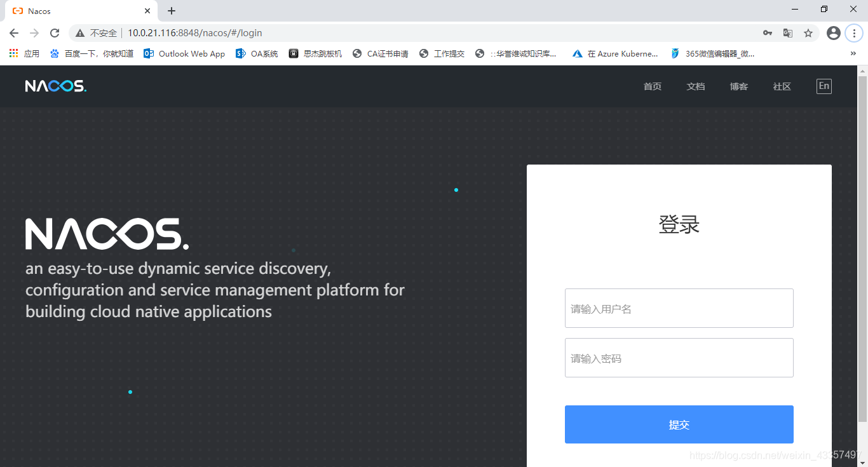Click the Nacos logo in page header
868x467 pixels.
[x=56, y=86]
